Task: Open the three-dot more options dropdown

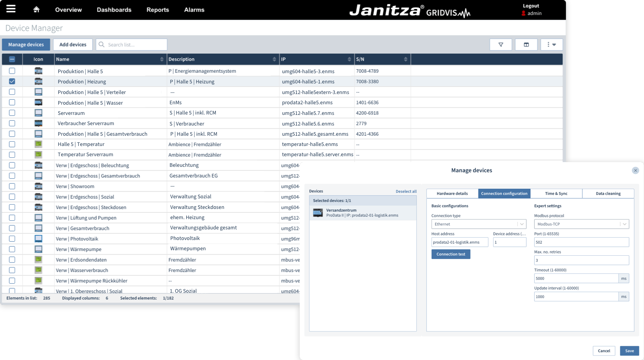Action: (x=551, y=44)
